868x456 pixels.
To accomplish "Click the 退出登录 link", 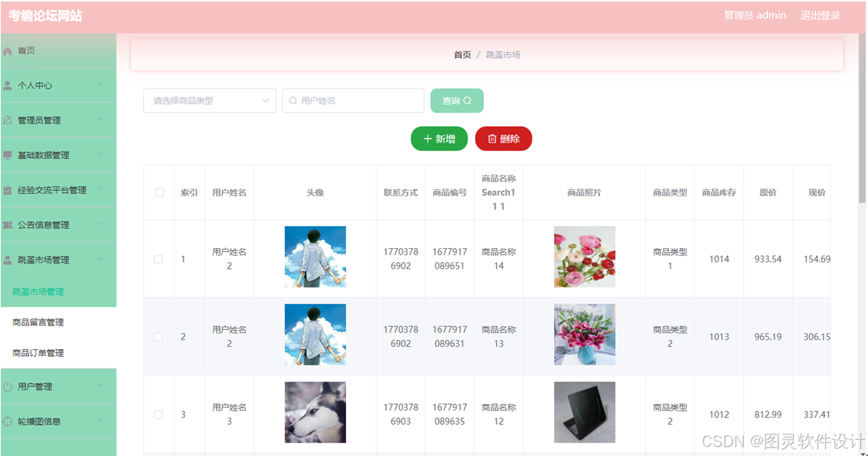I will coord(820,15).
